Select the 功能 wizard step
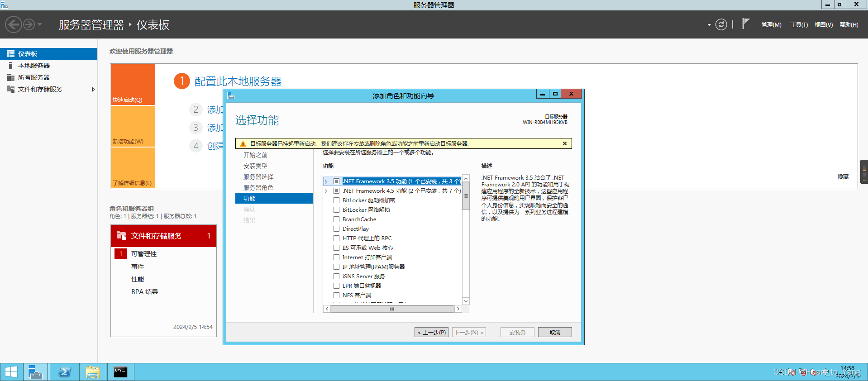The width and height of the screenshot is (868, 381). click(274, 198)
